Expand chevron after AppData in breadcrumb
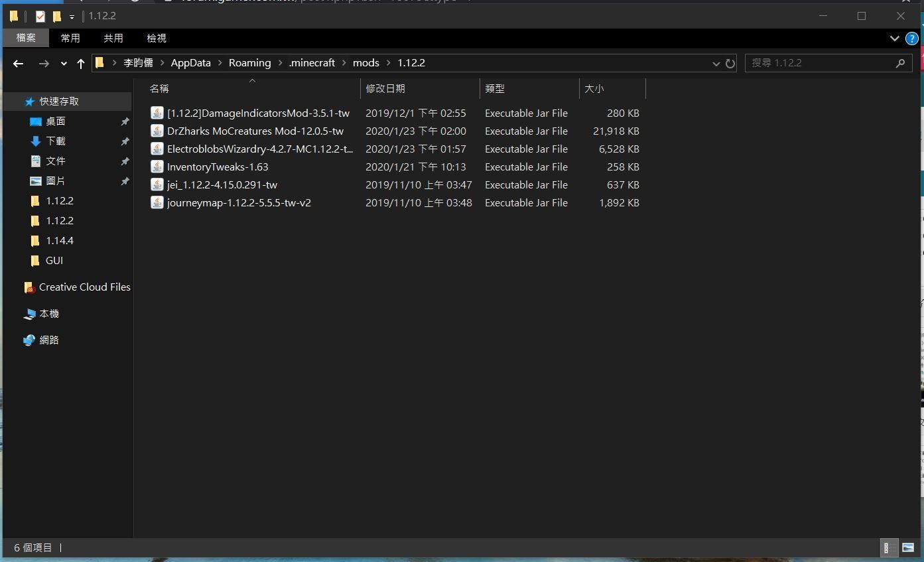This screenshot has height=562, width=924. point(220,63)
